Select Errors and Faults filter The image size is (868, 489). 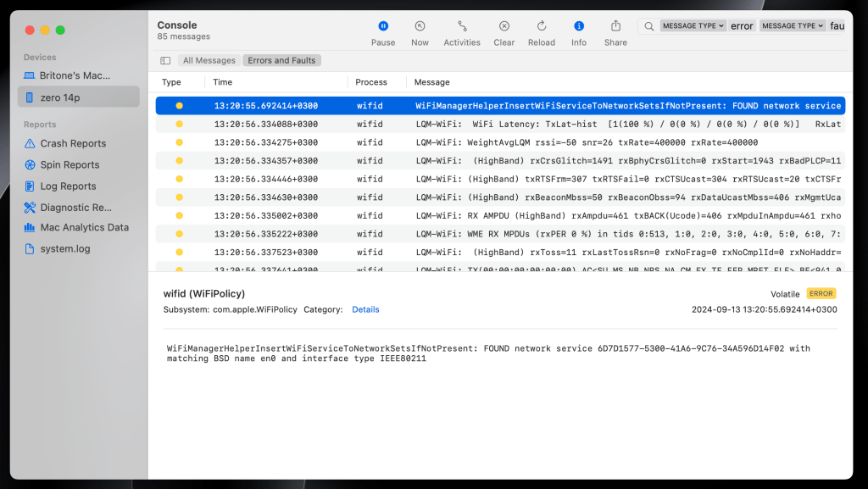[x=281, y=60]
